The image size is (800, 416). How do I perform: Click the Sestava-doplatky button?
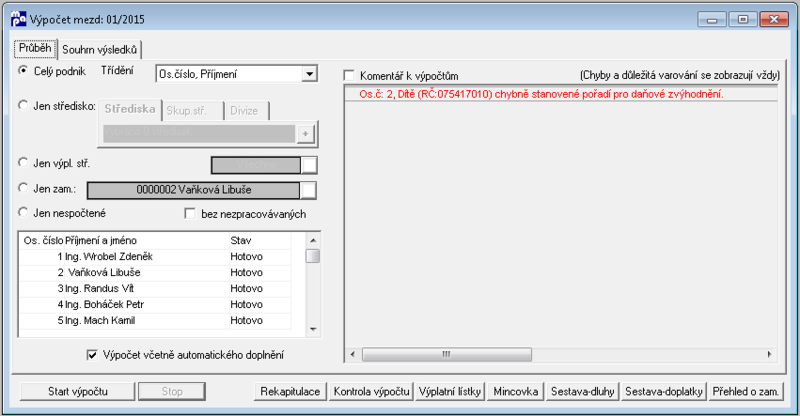664,391
